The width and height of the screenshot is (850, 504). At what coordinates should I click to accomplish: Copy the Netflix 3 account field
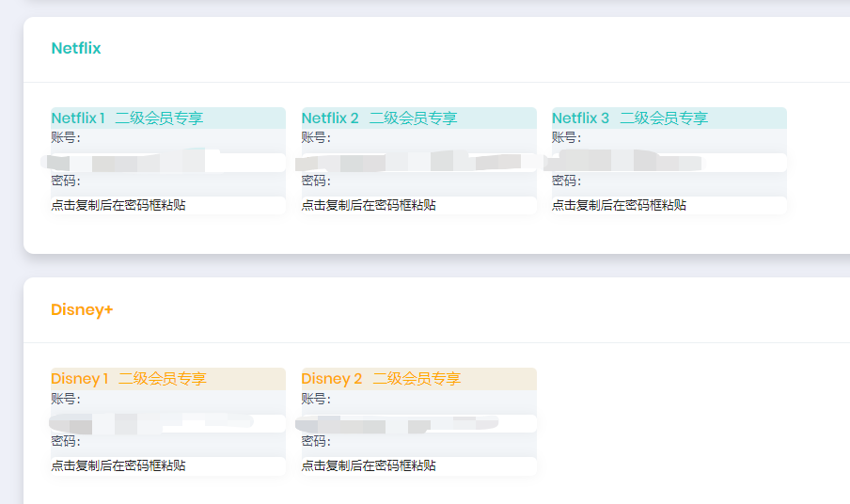669,163
